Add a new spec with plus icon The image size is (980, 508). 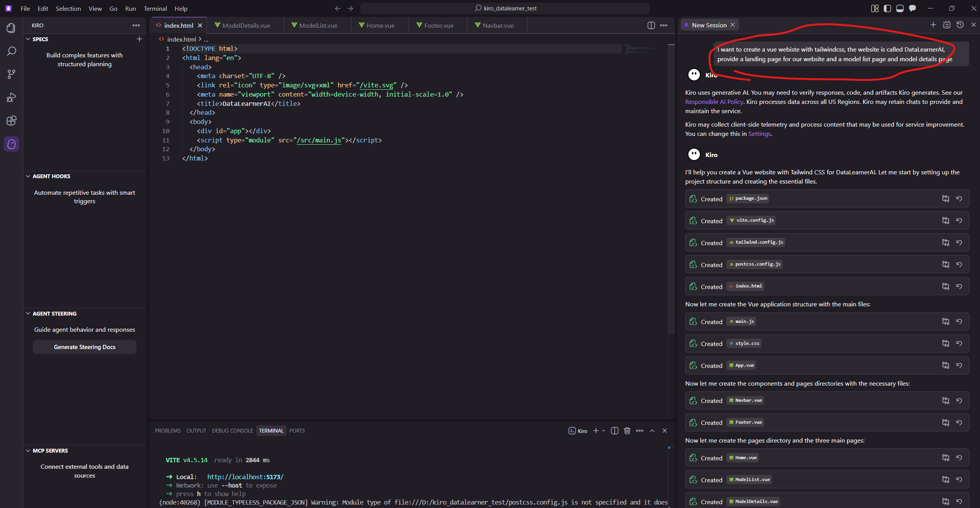[x=139, y=39]
